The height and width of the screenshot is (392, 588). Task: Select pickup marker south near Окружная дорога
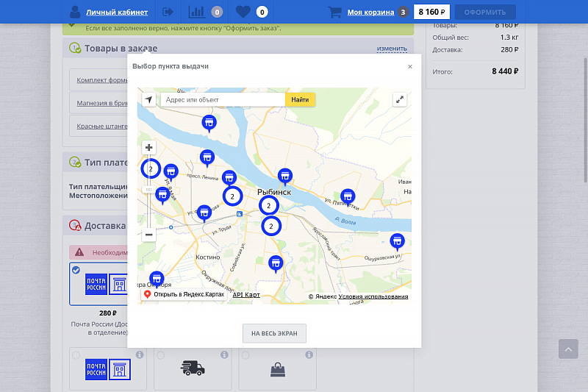point(276,264)
